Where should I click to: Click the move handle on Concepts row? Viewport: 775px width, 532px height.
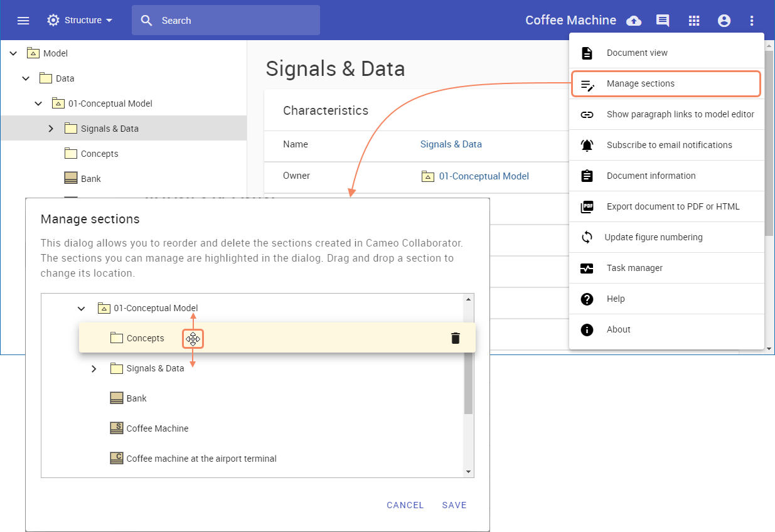pos(193,339)
